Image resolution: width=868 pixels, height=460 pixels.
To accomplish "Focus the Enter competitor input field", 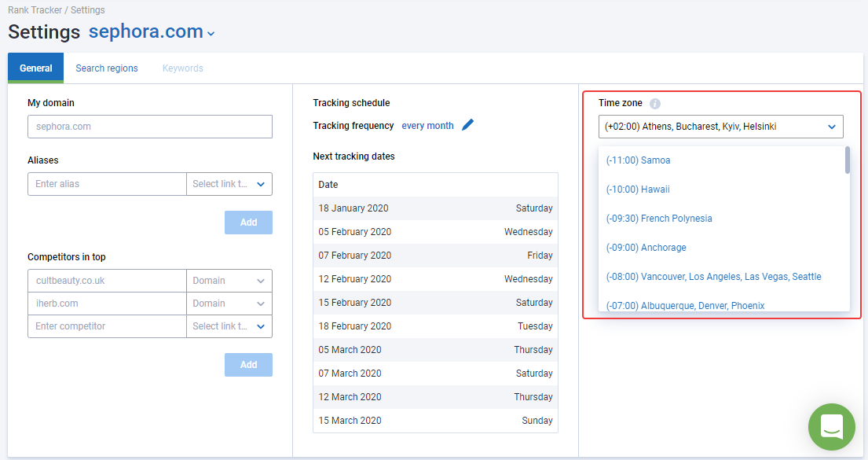I will [x=107, y=326].
